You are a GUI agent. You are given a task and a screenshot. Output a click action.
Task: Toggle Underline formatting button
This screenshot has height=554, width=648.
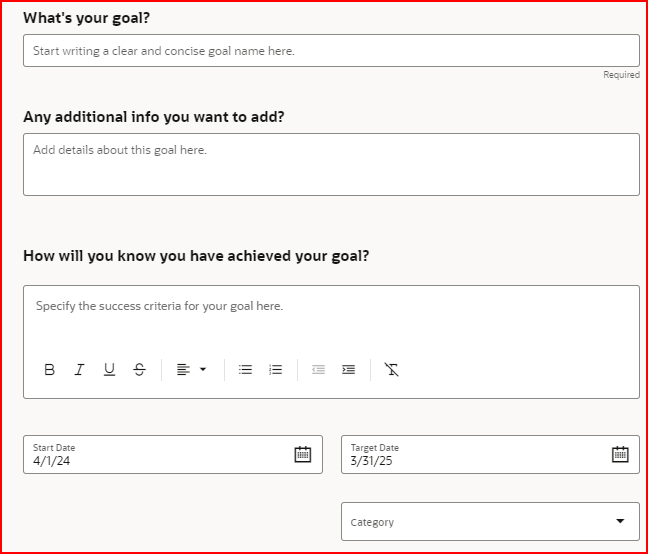110,369
